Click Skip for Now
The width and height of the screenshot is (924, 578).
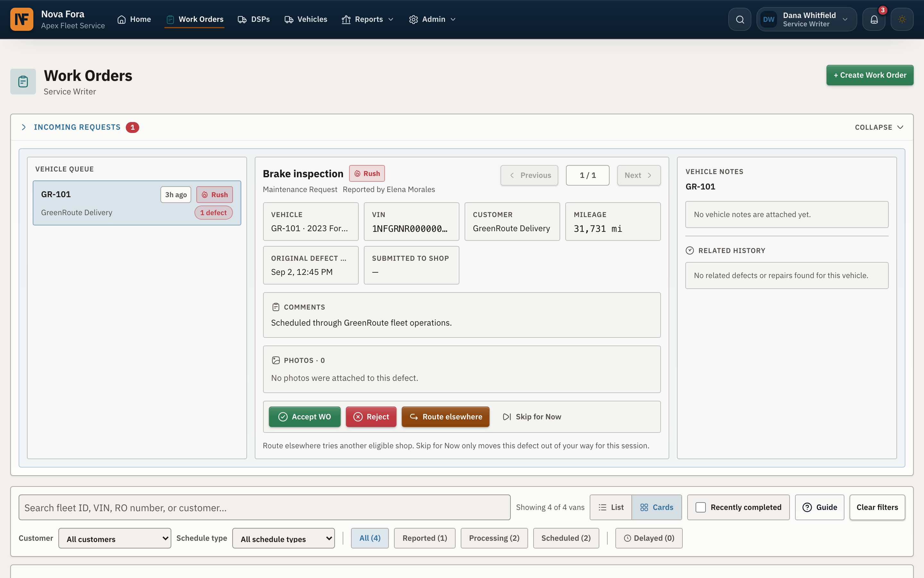[532, 417]
